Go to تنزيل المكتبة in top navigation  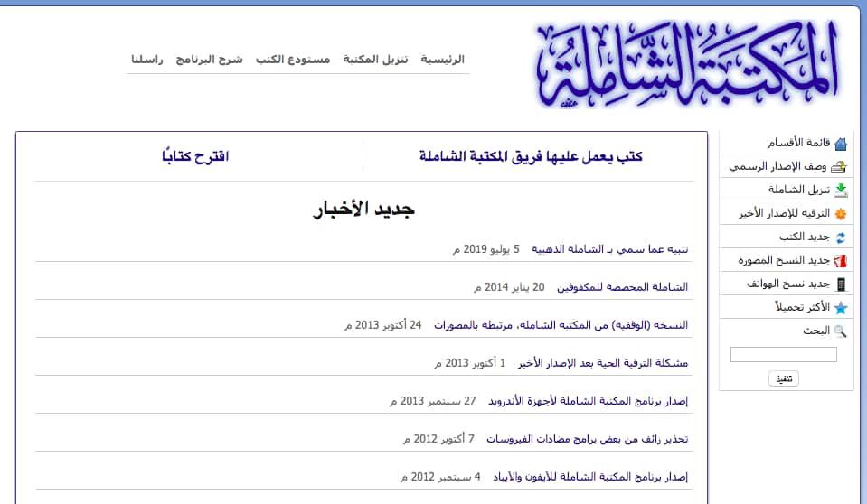pos(375,60)
